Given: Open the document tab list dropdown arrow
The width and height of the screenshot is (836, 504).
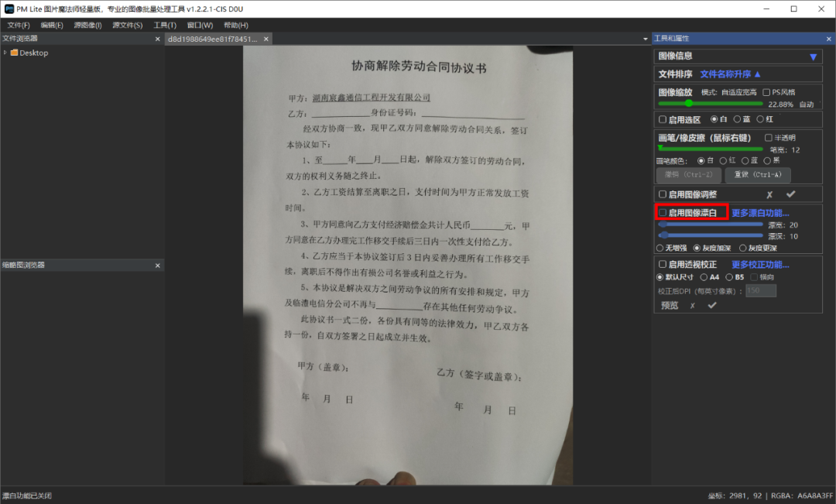Looking at the screenshot, I should [645, 39].
